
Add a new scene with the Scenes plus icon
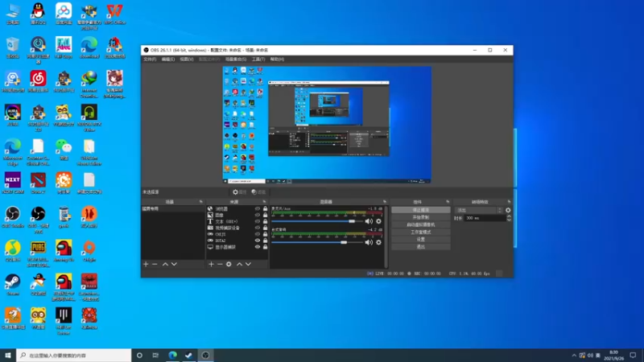[x=146, y=265]
